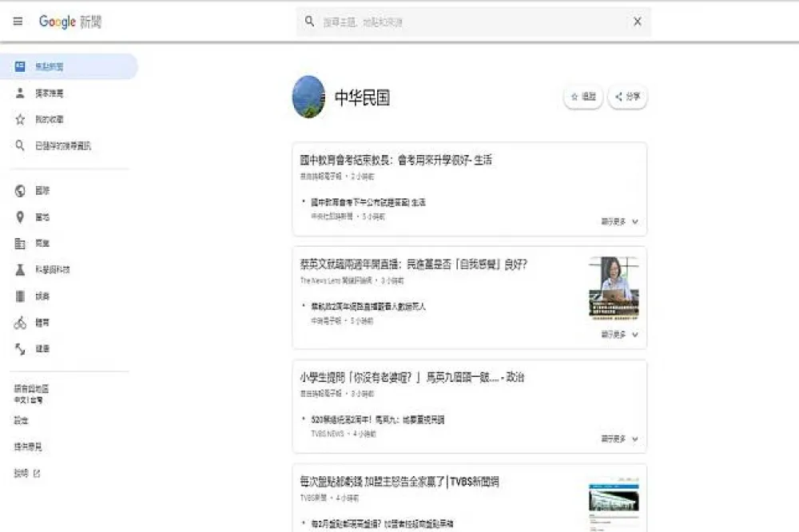Open the map pin local news section

coord(32,217)
